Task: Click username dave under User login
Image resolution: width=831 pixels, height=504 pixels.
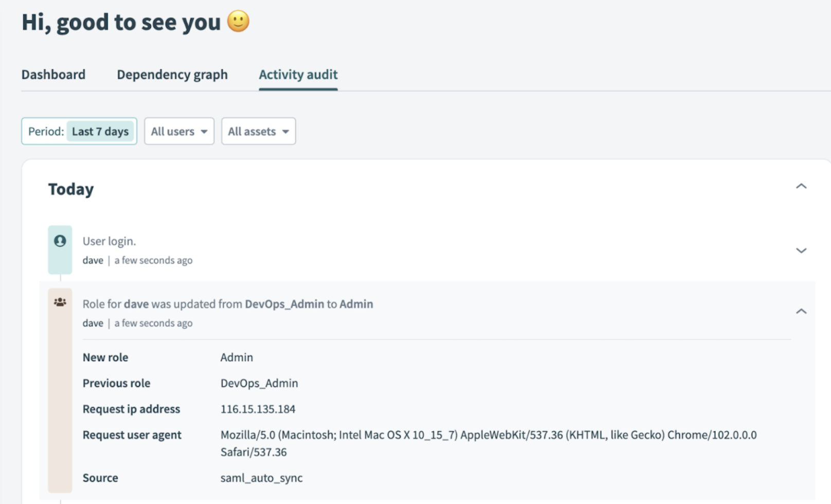Action: (93, 261)
